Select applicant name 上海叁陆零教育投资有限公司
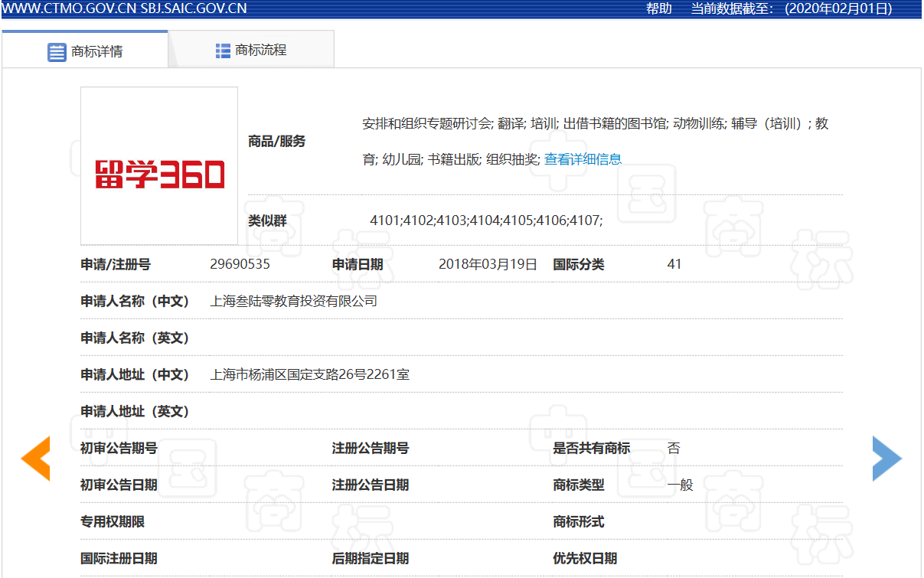This screenshot has height=578, width=924. 294,301
